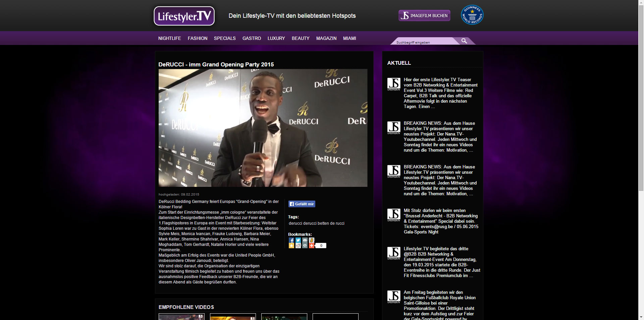Screen dimensions: 644x320
Task: Click the Facebook Gefällt mir button
Action: [x=302, y=204]
